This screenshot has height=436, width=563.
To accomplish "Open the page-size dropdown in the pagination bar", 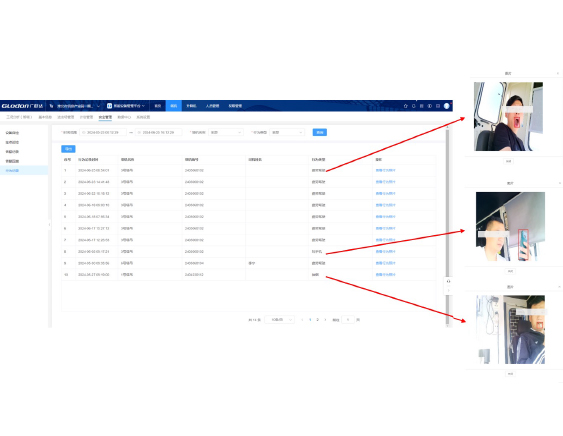I will [279, 320].
